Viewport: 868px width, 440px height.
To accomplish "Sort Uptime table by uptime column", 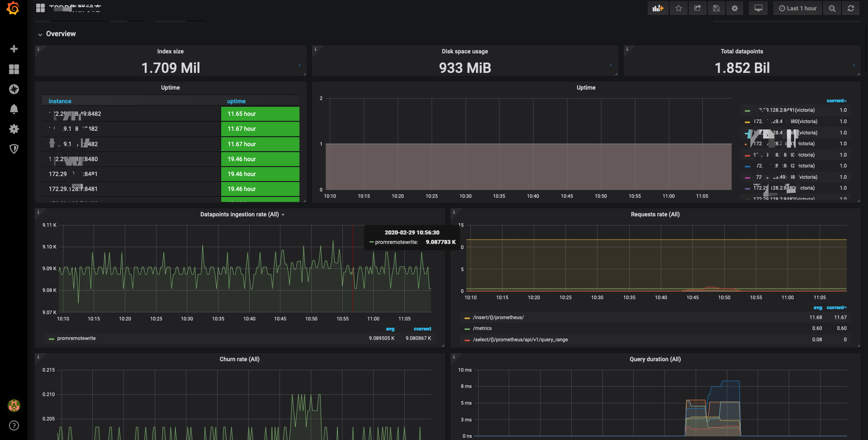I will (236, 101).
